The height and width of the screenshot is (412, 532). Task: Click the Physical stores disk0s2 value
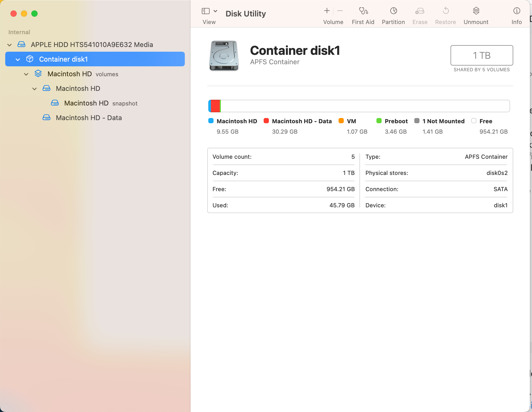497,173
